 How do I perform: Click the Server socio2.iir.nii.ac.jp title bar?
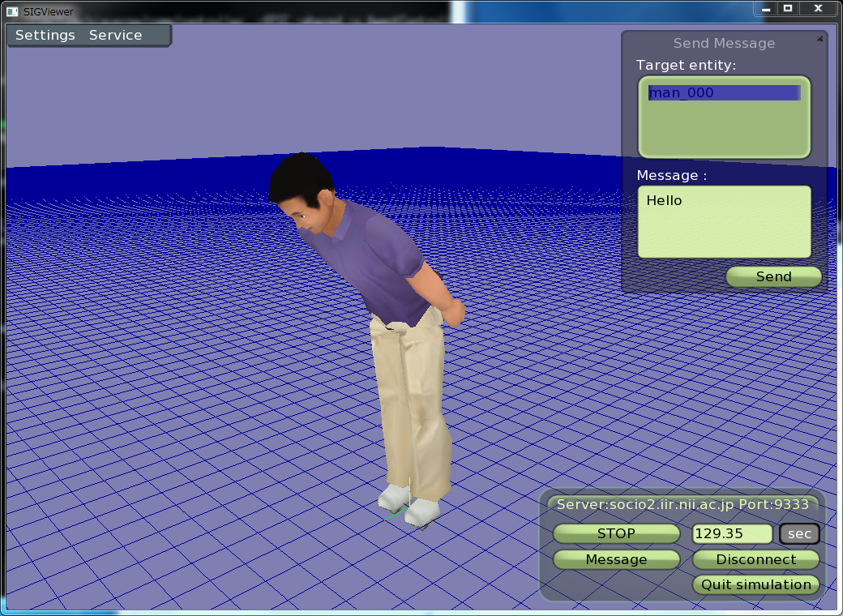(x=682, y=504)
